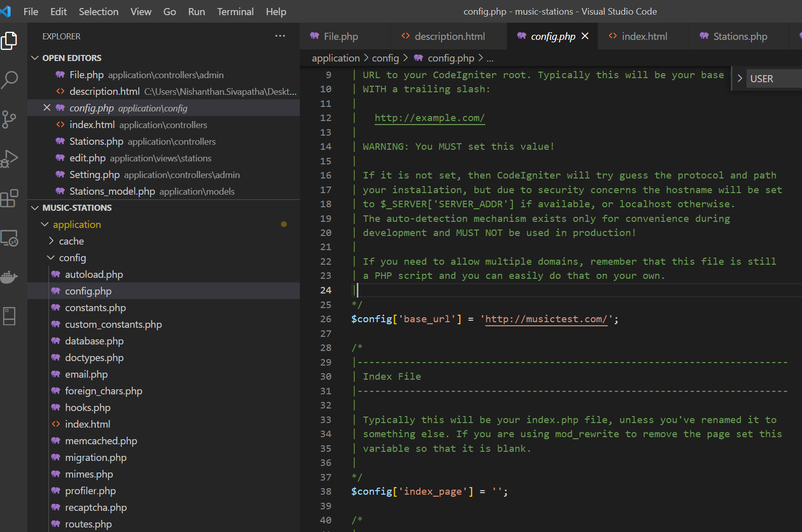
Task: Open doctypes.php file
Action: point(164,358)
